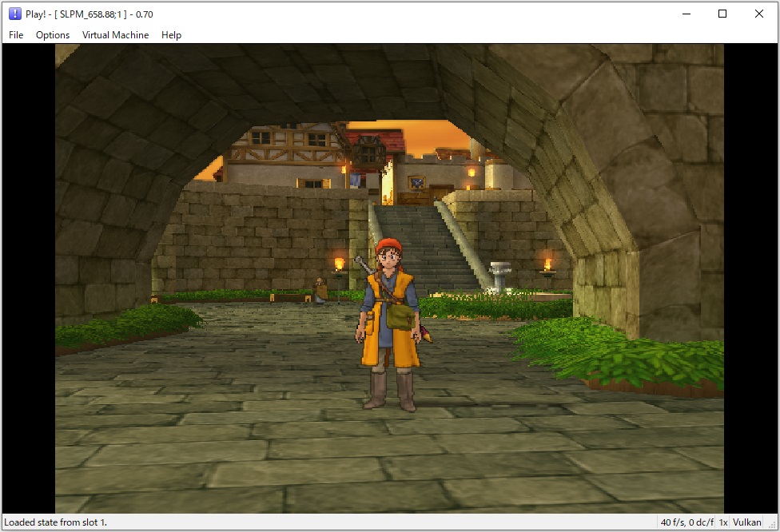Click the window resize grip in the status bar corner
Screen dimensions: 780x532
(773, 525)
